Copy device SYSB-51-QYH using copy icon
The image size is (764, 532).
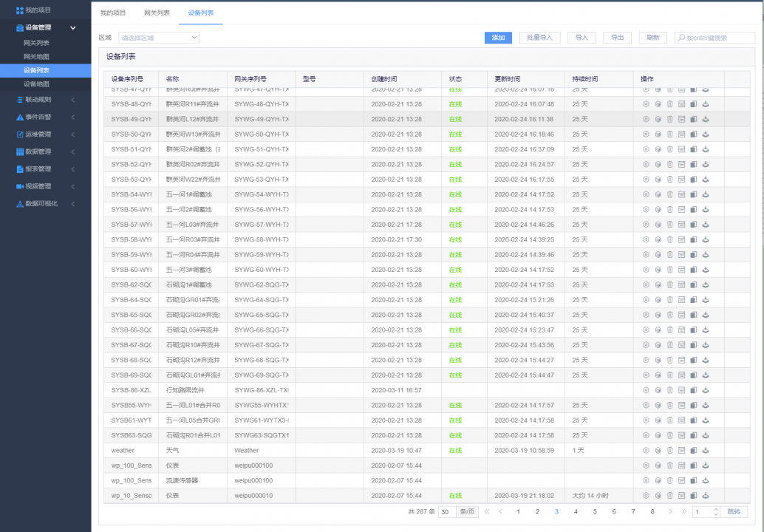[x=693, y=149]
